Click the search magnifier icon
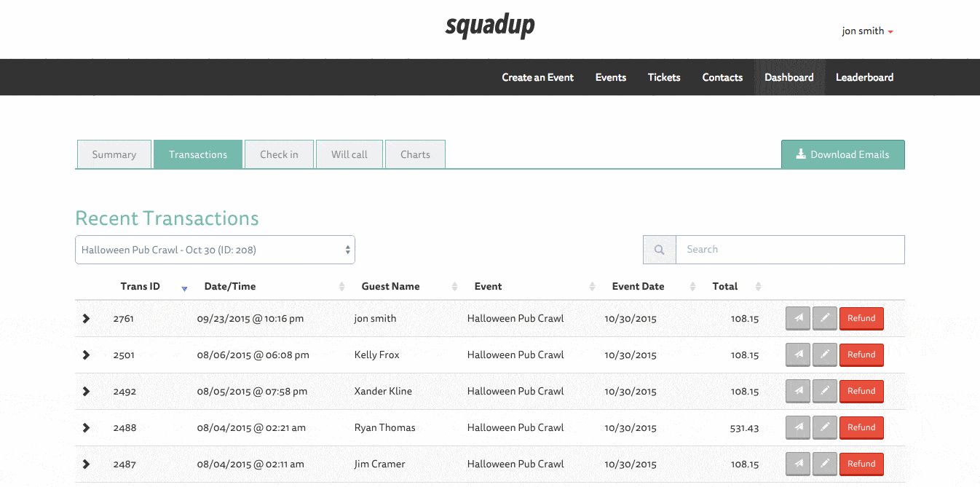980x487 pixels. tap(660, 250)
